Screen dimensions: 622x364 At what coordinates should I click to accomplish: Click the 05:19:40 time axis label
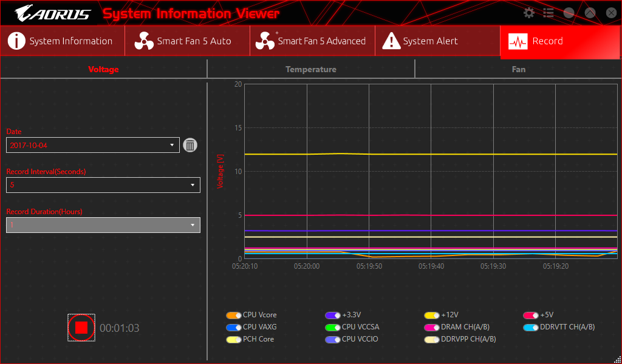tap(431, 266)
